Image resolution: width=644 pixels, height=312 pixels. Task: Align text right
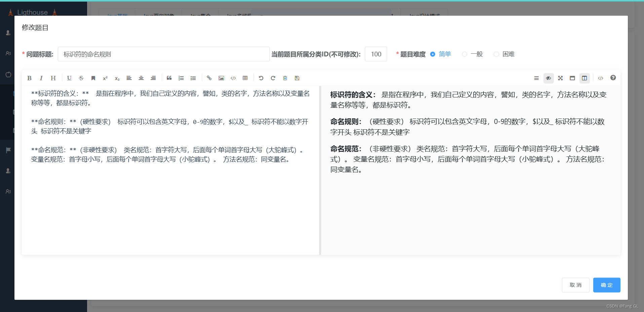point(153,78)
